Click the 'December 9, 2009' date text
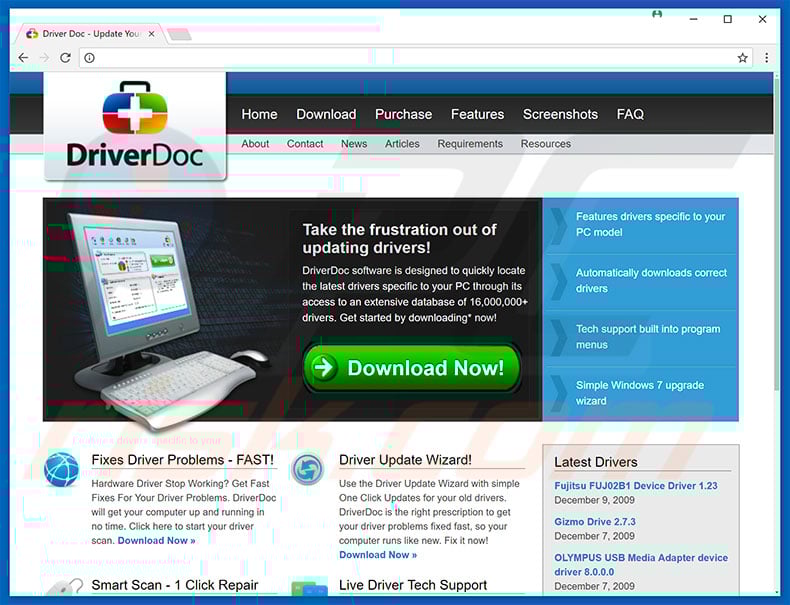Viewport: 790px width, 605px height. 595,500
